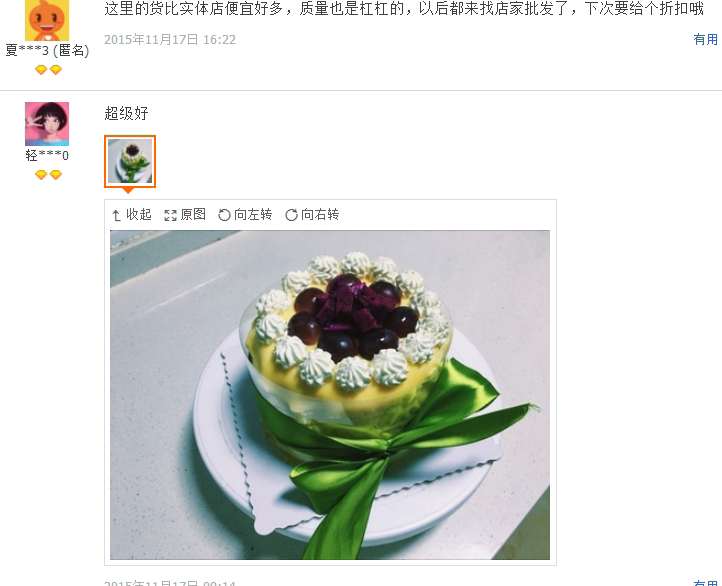Mark the first review as 有用
Screen dimensions: 722x586
705,40
